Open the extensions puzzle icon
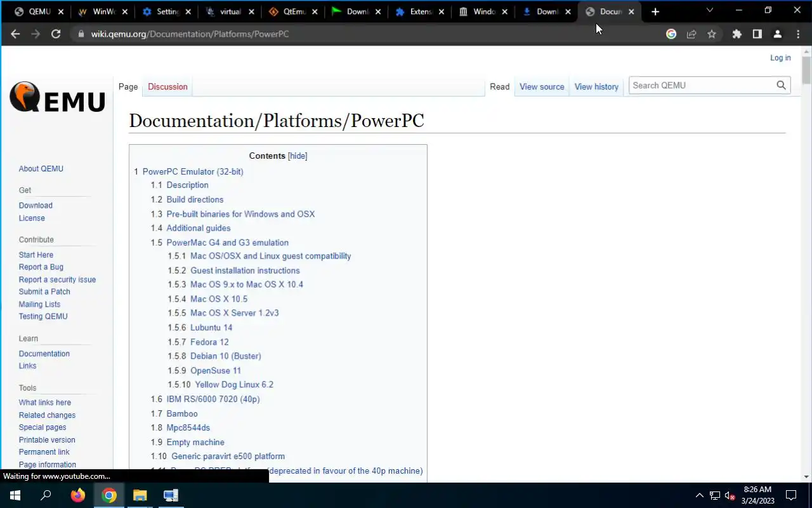 click(737, 34)
